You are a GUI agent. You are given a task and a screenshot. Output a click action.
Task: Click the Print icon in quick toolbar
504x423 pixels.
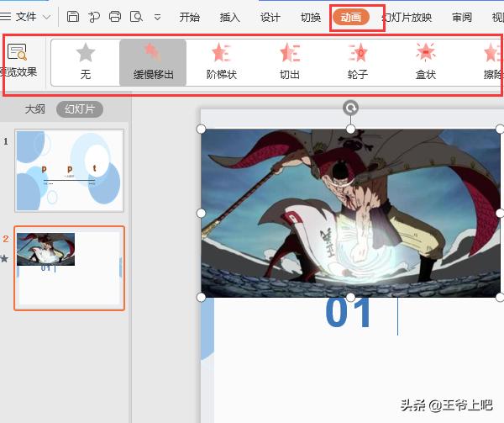coord(115,17)
